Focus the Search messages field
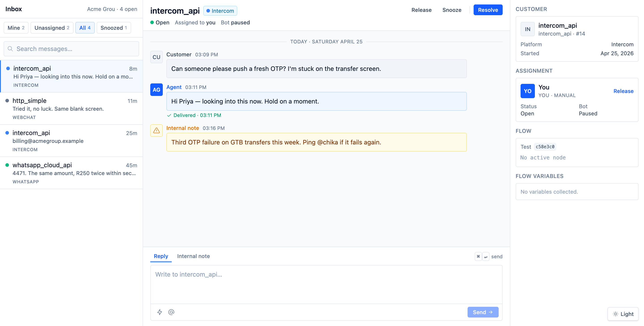644x326 pixels. tap(71, 49)
